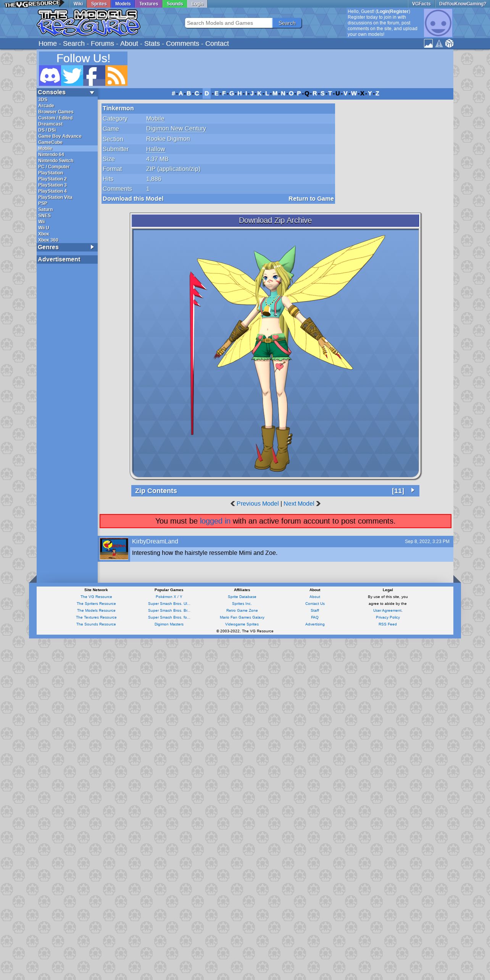Open Sprite Database affiliate link
This screenshot has width=490, height=980.
(x=242, y=597)
